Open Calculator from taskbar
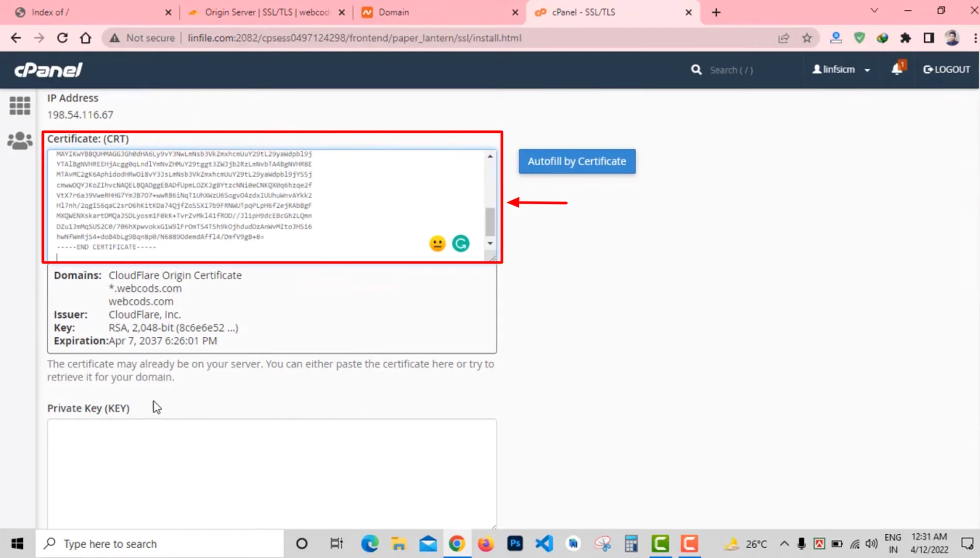980x558 pixels. [x=631, y=544]
